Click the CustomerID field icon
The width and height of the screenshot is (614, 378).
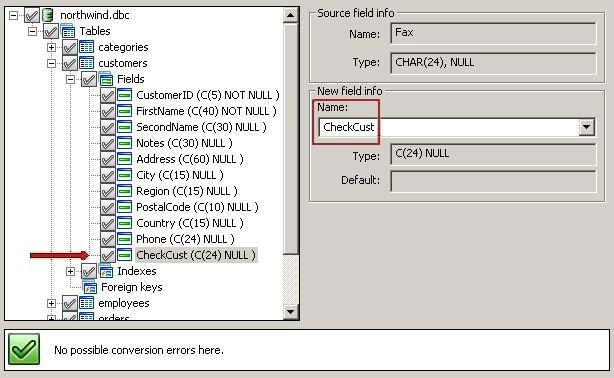tap(125, 95)
